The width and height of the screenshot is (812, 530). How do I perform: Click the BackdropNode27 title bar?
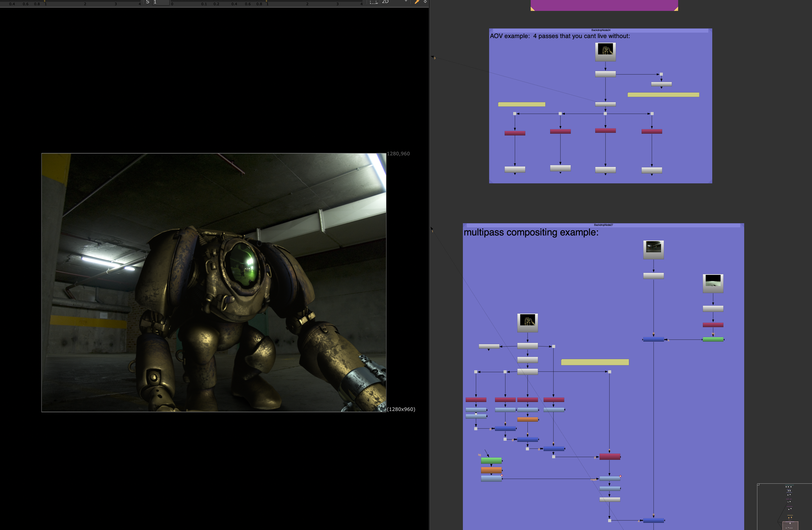pos(603,225)
